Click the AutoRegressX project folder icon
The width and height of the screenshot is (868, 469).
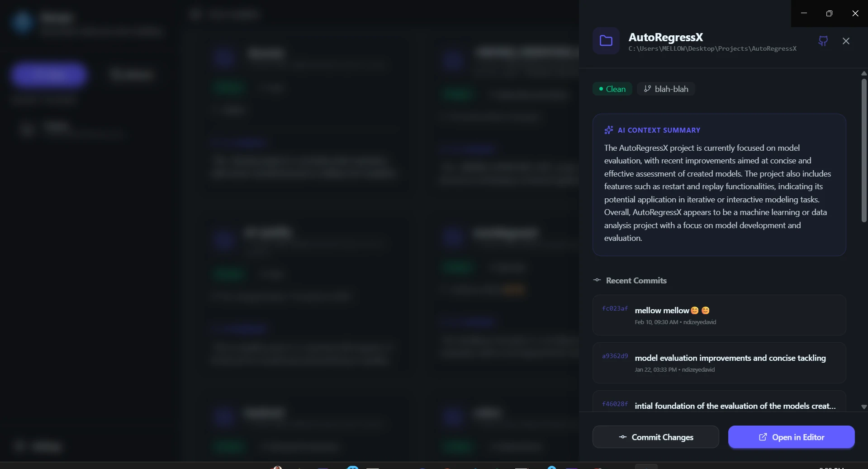point(606,41)
